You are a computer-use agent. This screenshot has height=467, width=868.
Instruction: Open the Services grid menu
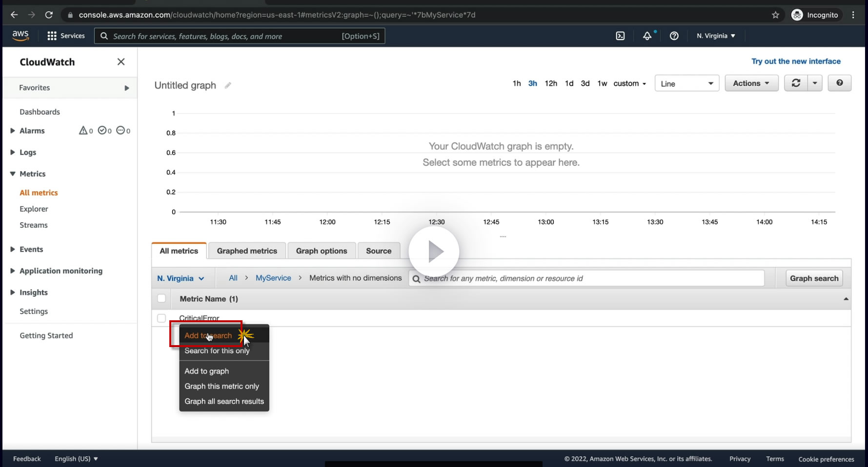66,36
